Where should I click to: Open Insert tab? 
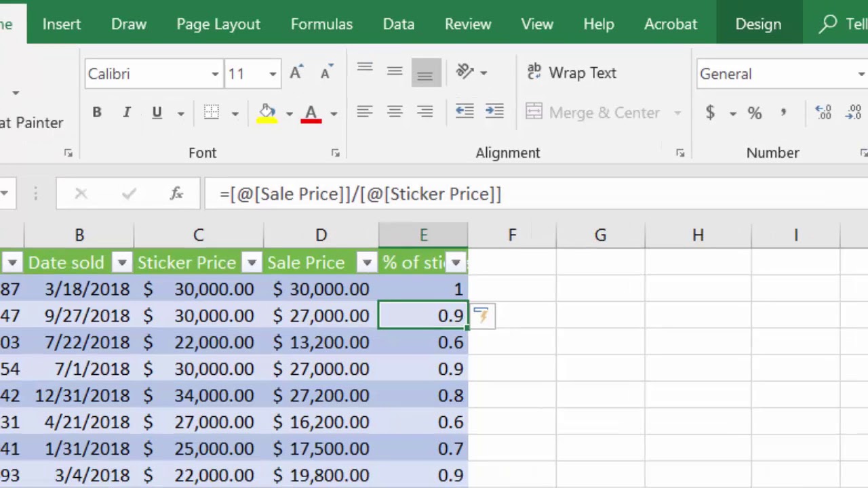click(x=62, y=24)
